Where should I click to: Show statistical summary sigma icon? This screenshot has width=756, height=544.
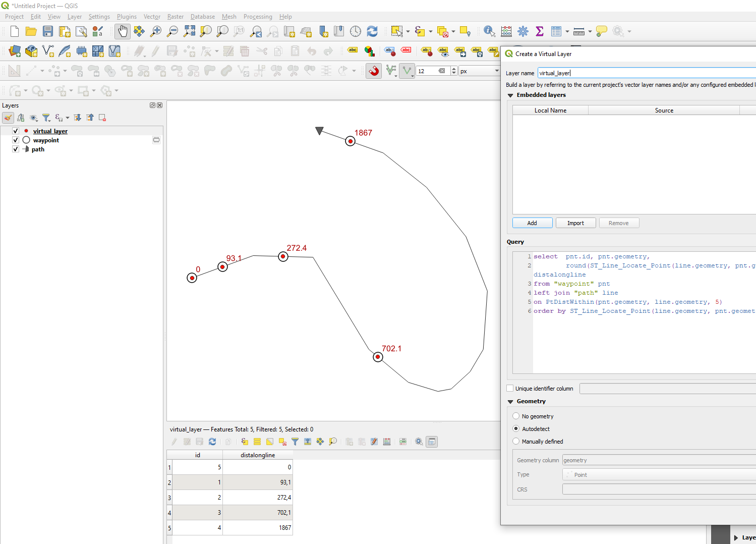[x=540, y=31]
